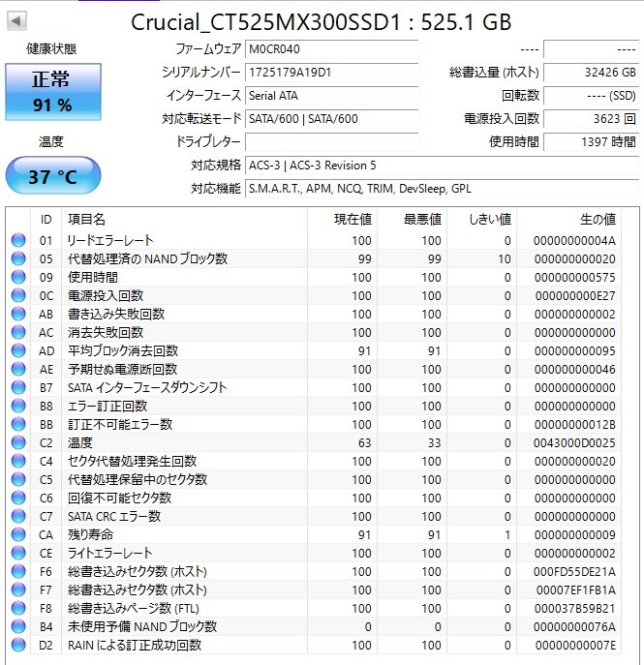The height and width of the screenshot is (665, 644).
Task: Click the status circle for 回復不可能セクタ数
Action: pyautogui.click(x=18, y=498)
